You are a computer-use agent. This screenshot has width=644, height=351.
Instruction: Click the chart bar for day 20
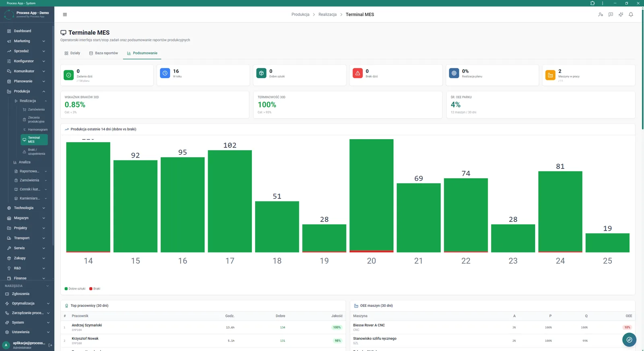tap(372, 195)
